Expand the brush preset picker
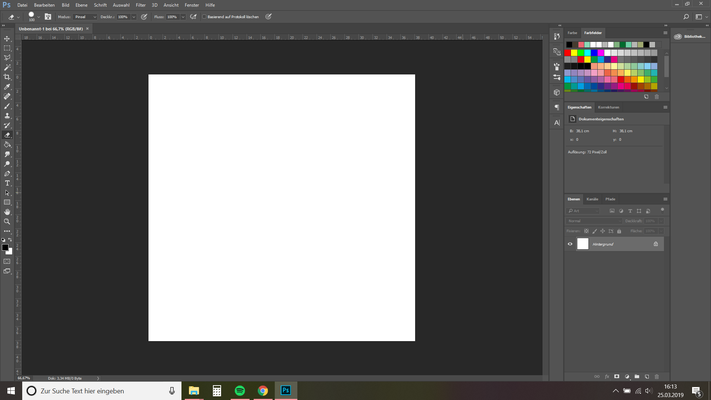The width and height of the screenshot is (711, 400). coord(39,17)
